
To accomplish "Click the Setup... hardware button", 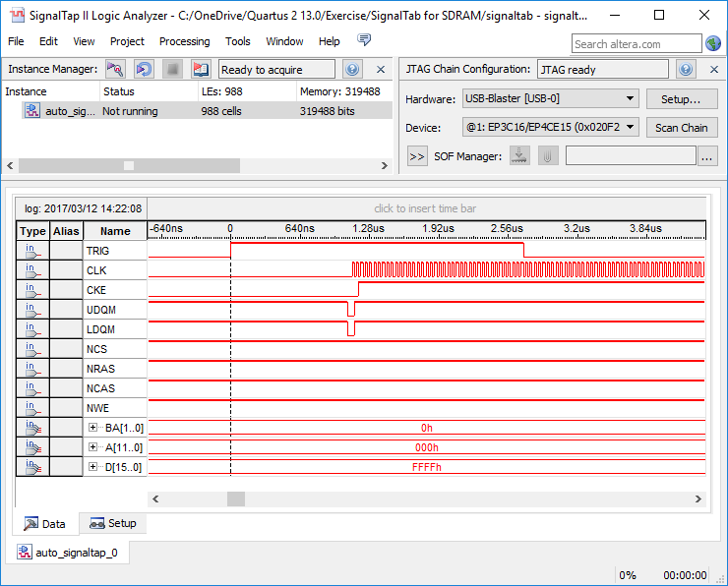I will 681,99.
